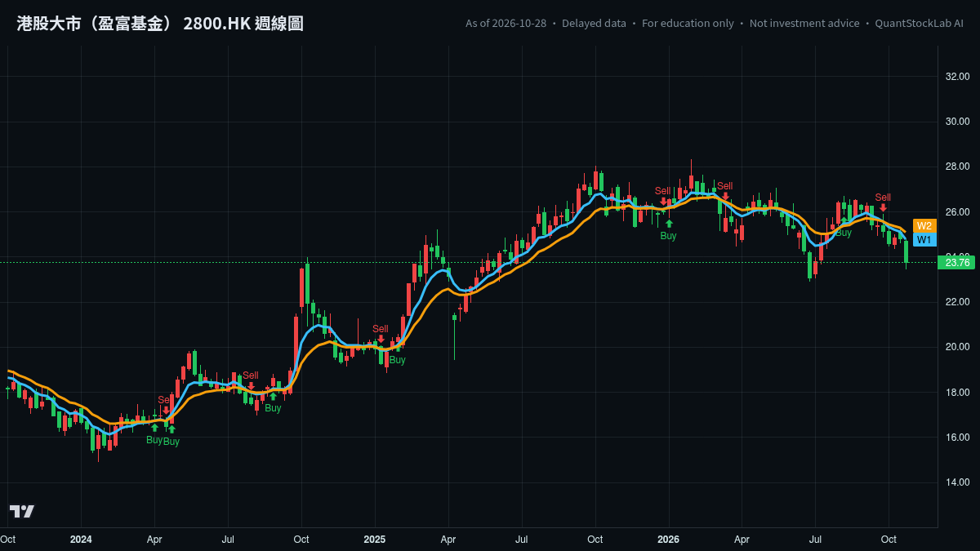
Task: Select the orange W2 line label
Action: click(924, 226)
